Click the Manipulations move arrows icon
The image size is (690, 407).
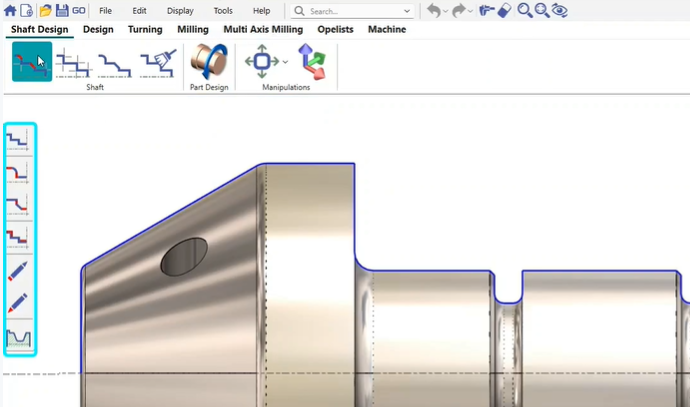[262, 62]
